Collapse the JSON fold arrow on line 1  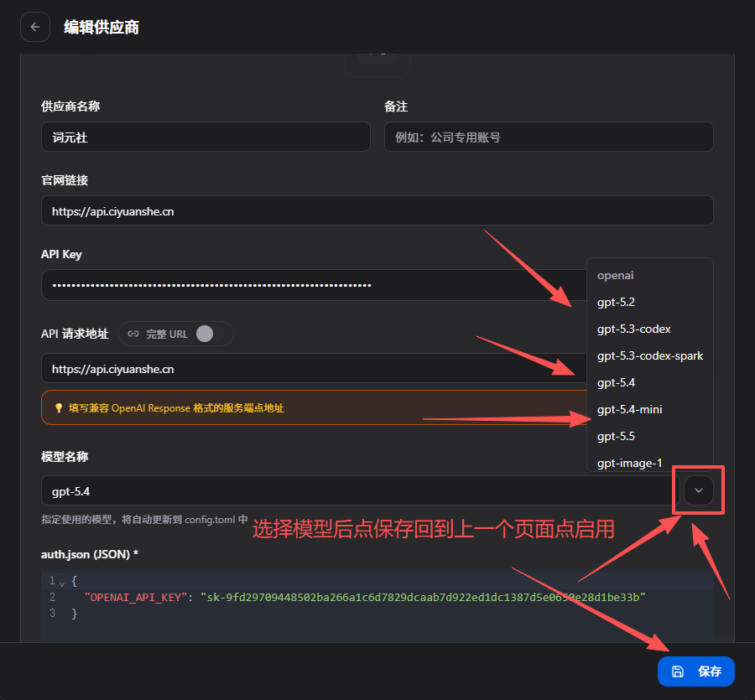pyautogui.click(x=62, y=584)
